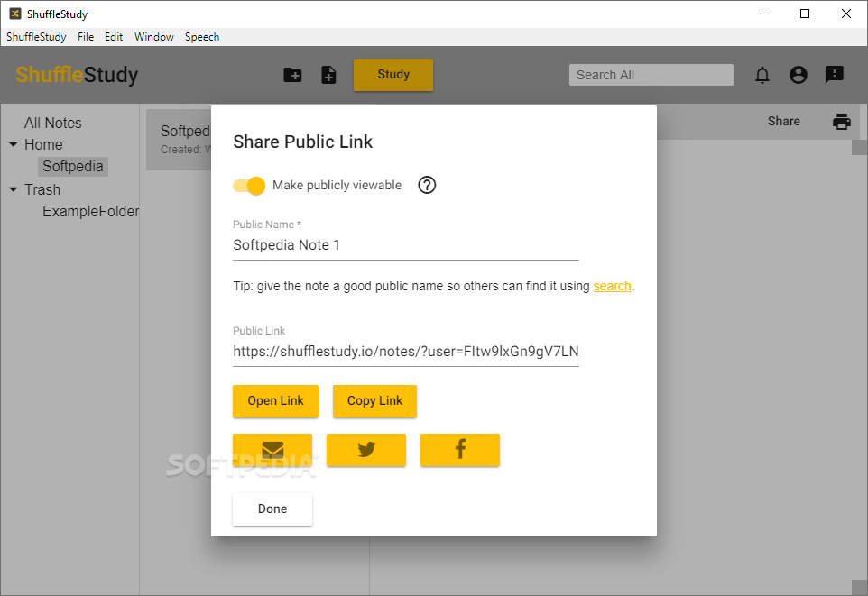The height and width of the screenshot is (596, 868).
Task: Share on Facebook button
Action: click(460, 450)
